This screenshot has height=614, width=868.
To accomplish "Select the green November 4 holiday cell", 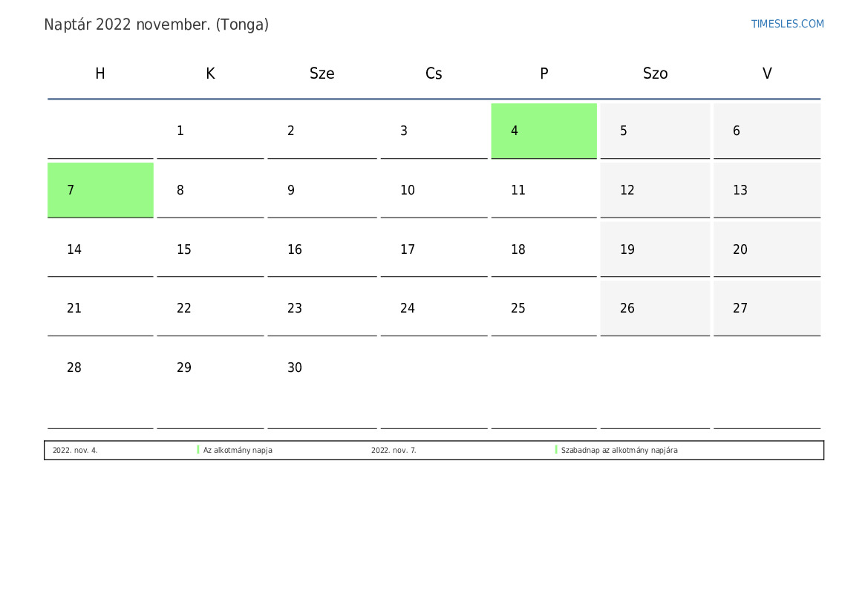I will [x=544, y=131].
